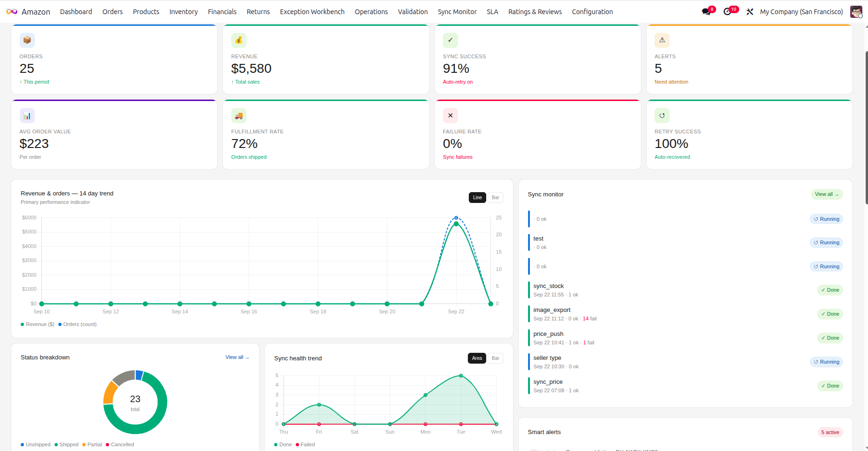Click the status breakdown donut chart center
The width and height of the screenshot is (868, 451).
pyautogui.click(x=135, y=402)
